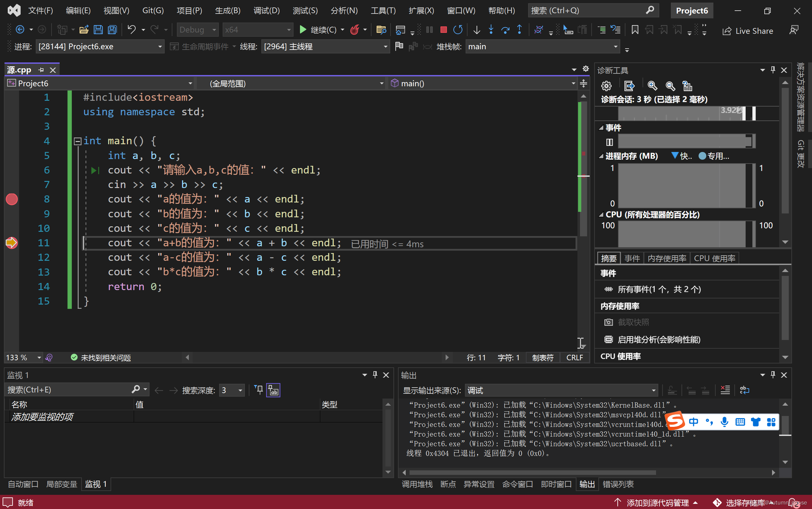Click the bookmark toggle icon in toolbar
Viewport: 812px width, 509px height.
[635, 30]
